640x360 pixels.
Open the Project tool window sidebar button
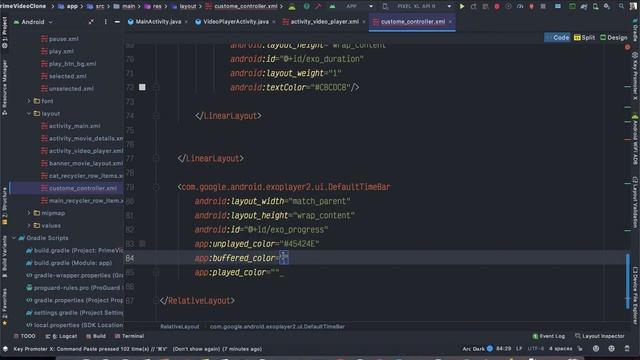[4, 33]
